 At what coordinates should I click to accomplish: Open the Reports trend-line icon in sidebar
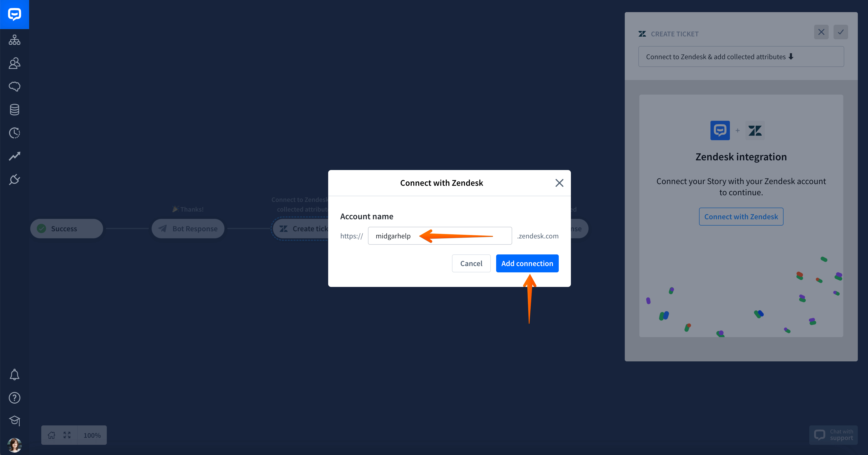pos(15,156)
